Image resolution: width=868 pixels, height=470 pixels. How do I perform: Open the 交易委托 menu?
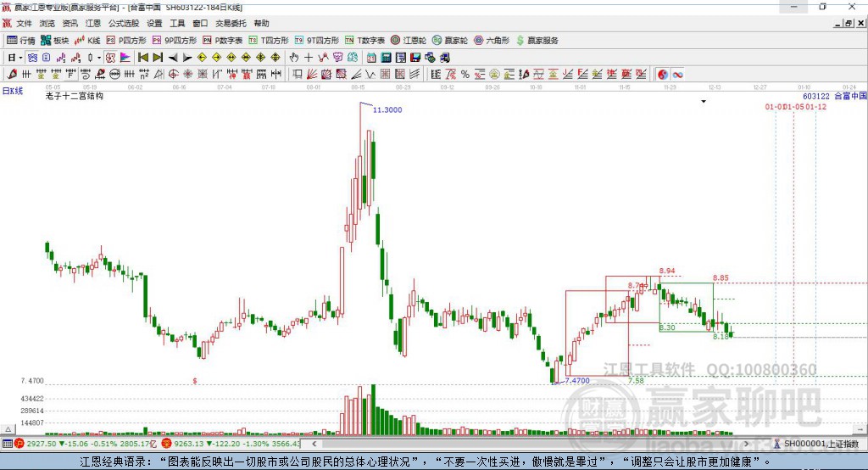231,23
